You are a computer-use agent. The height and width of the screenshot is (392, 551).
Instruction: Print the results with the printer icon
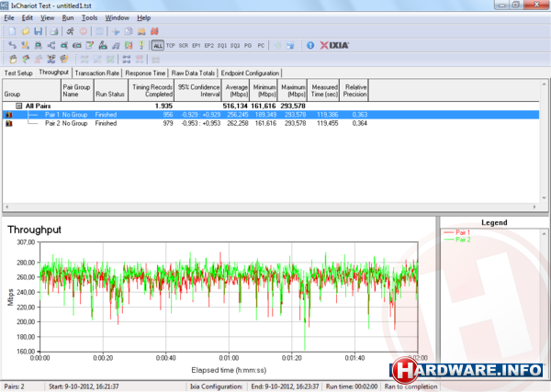coord(54,31)
